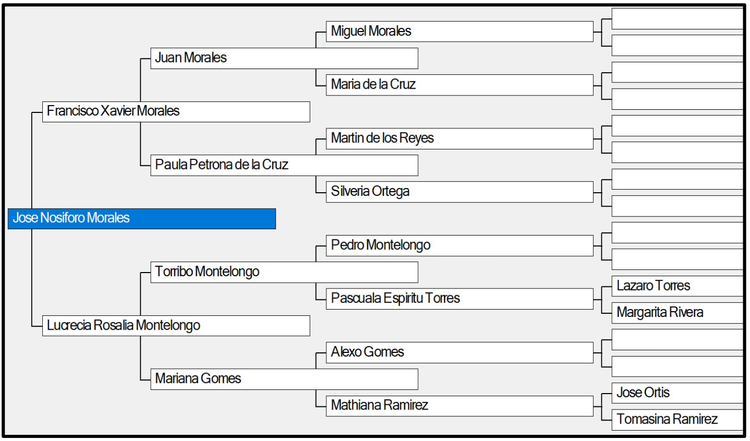Select the Silveria Ortega box
The image size is (750, 441).
pyautogui.click(x=460, y=192)
